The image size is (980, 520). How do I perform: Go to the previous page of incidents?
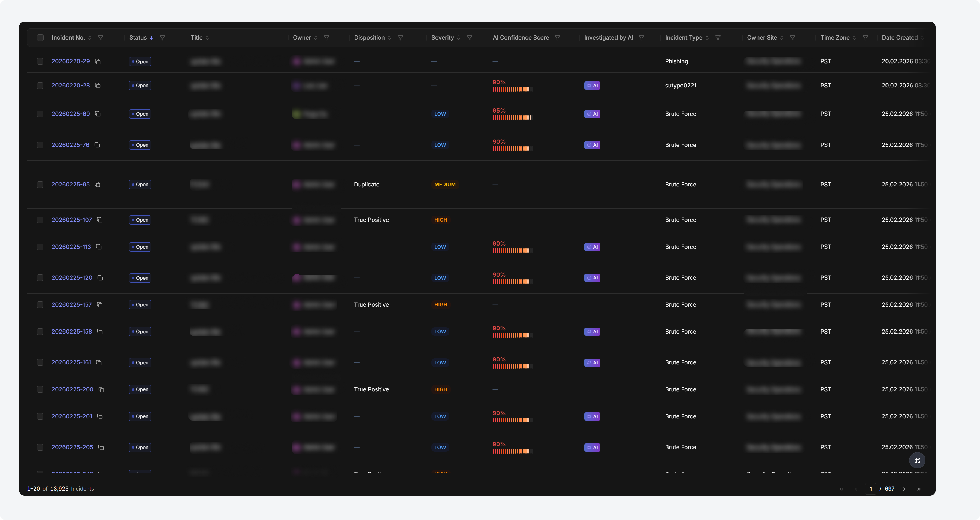click(856, 489)
